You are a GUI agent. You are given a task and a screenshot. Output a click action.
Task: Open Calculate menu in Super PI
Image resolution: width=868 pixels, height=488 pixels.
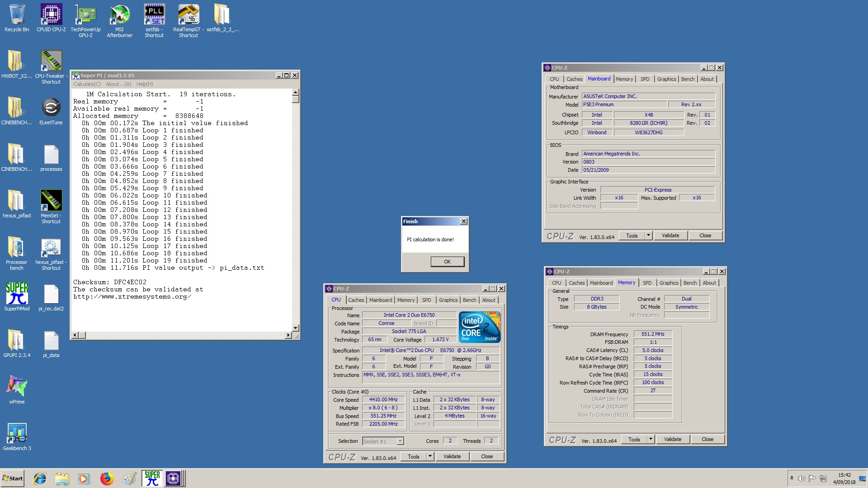tap(87, 84)
